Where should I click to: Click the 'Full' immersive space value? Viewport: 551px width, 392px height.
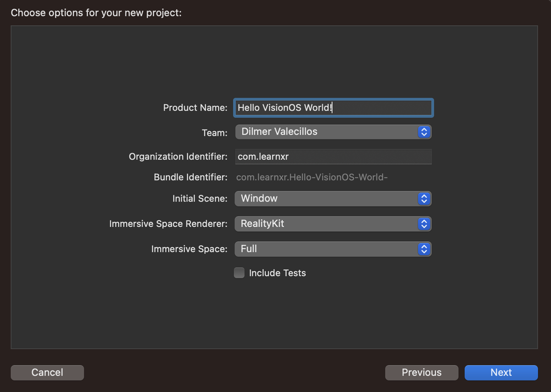(246, 249)
